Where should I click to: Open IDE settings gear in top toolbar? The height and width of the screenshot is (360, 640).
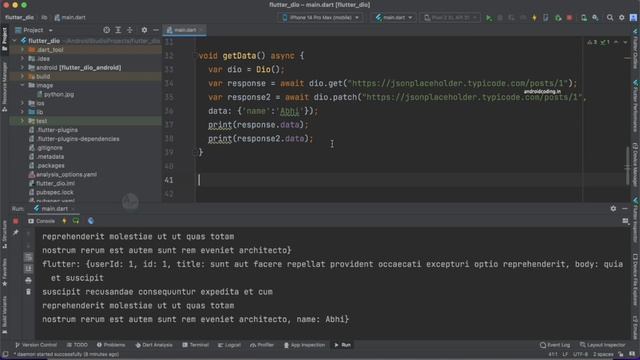[x=622, y=18]
